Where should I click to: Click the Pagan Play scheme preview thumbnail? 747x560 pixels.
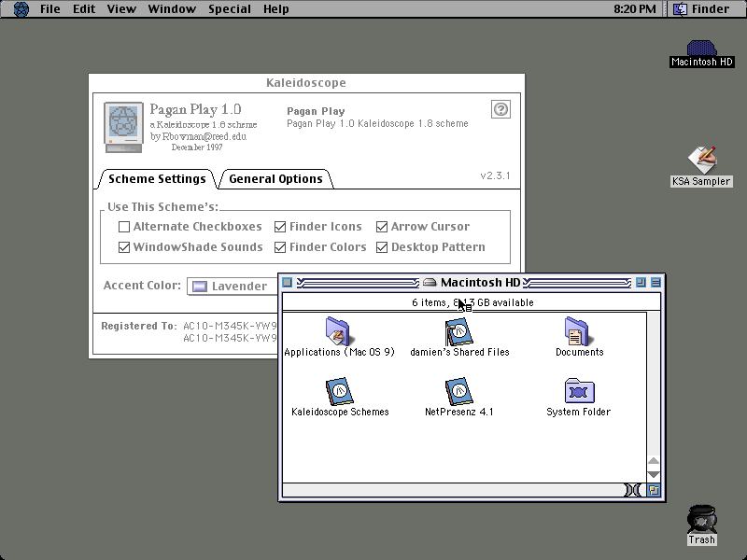click(123, 127)
